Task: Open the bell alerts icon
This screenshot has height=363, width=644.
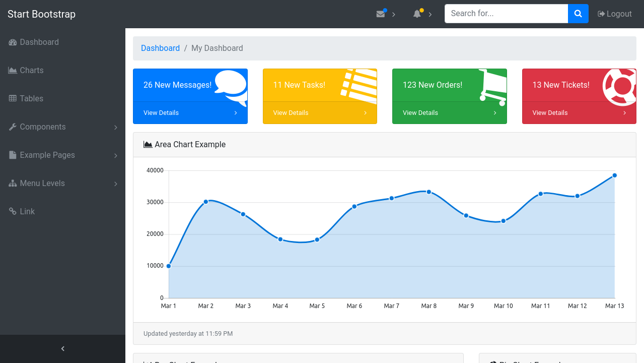Action: click(x=417, y=14)
